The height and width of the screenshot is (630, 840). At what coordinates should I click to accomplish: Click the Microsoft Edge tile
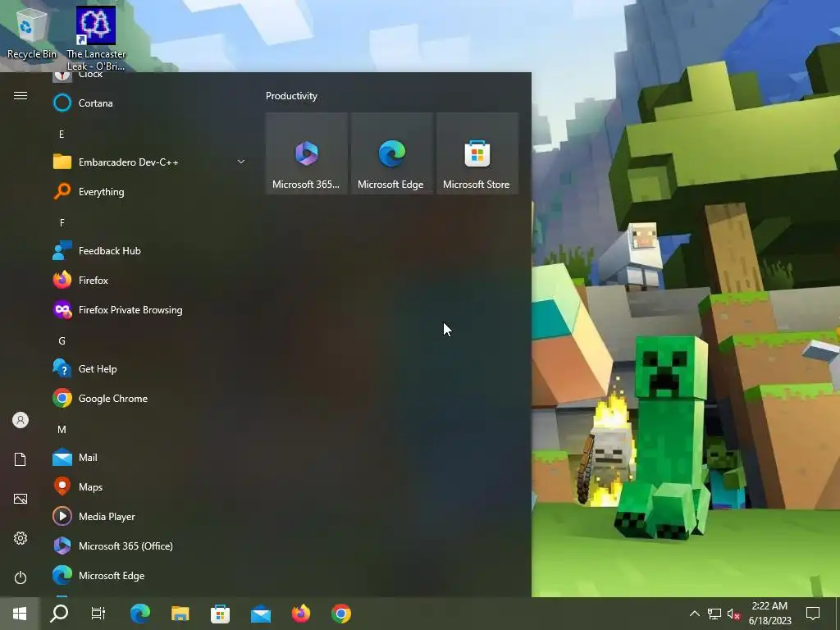391,153
